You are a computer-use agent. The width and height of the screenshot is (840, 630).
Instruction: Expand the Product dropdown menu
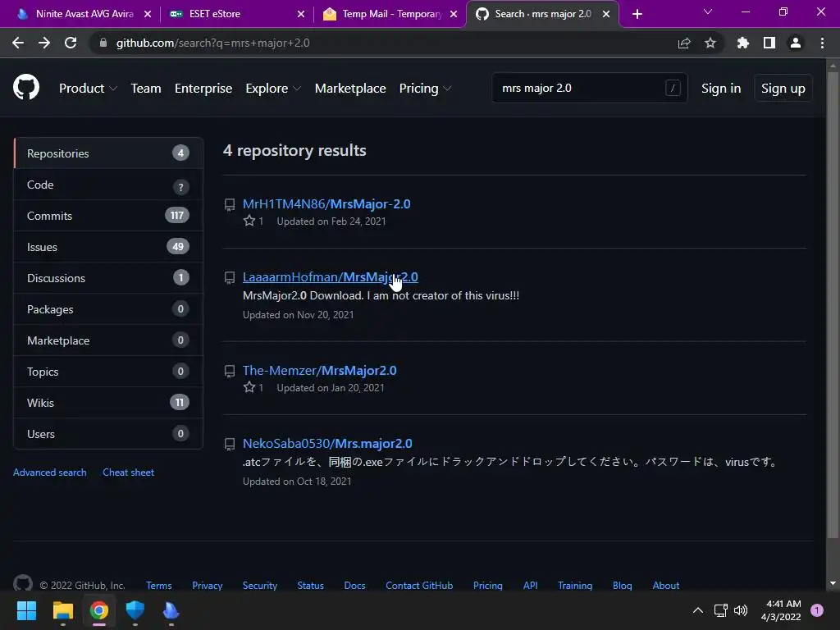[x=88, y=89]
